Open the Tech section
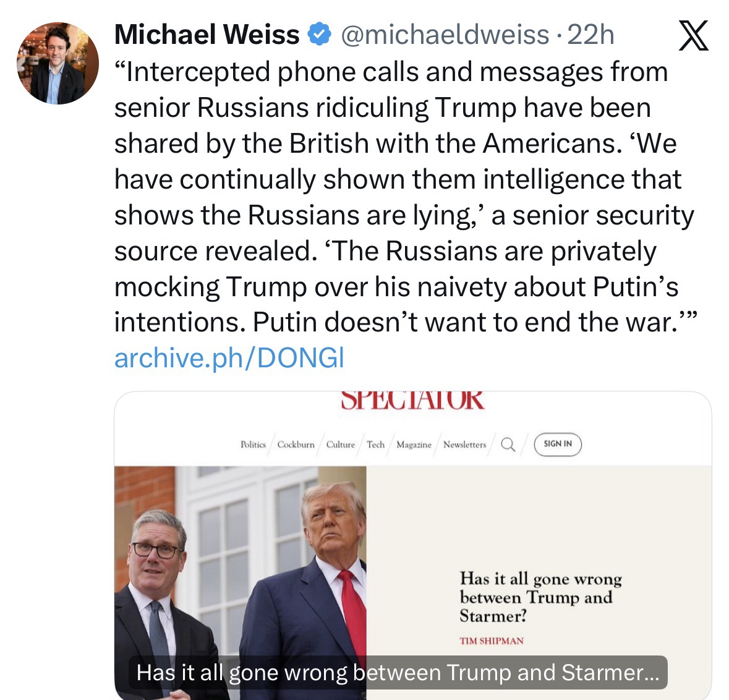This screenshot has height=700, width=729. coord(375,445)
